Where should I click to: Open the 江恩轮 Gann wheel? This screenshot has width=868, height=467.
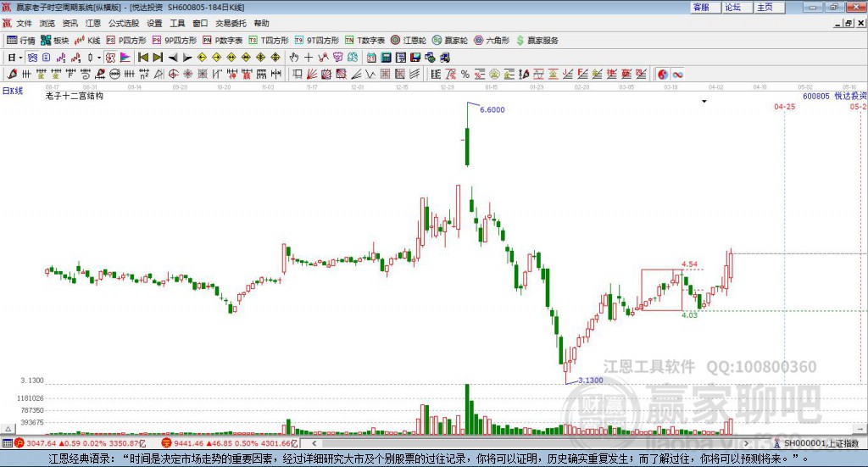(409, 41)
